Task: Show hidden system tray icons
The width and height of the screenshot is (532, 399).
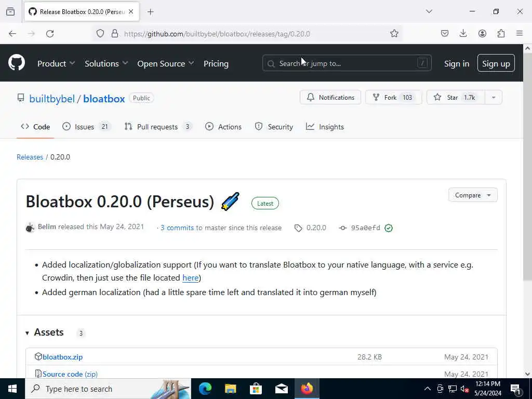Action: (428, 389)
